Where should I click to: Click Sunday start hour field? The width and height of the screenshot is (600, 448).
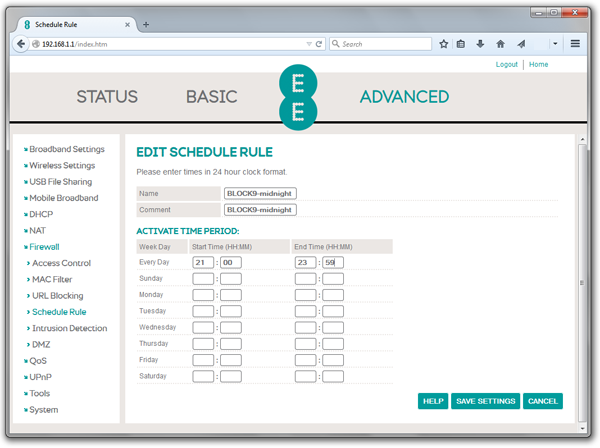[x=203, y=279]
